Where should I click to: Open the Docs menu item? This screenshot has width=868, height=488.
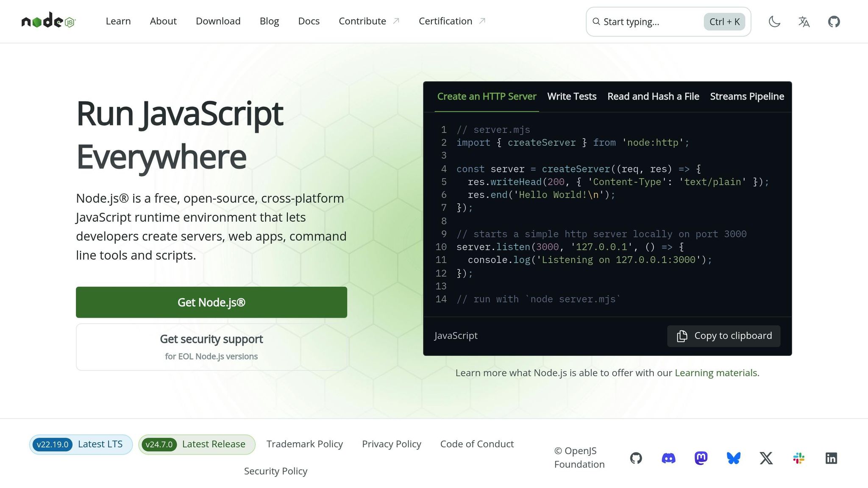pos(309,21)
